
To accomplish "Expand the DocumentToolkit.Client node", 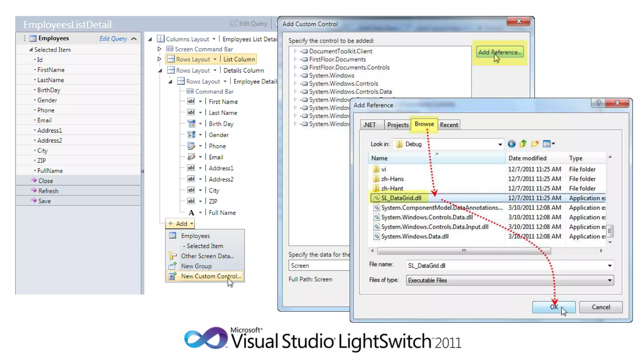I will tap(295, 51).
